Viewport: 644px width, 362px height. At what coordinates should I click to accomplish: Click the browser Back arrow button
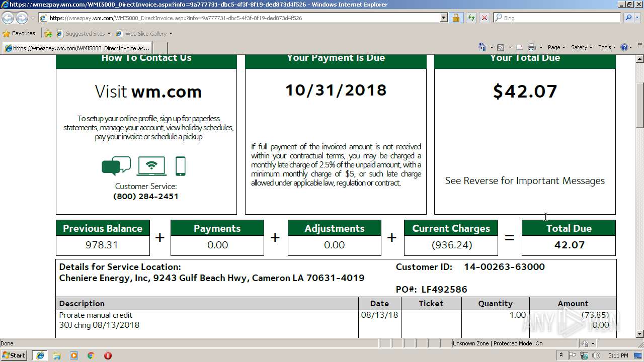(8, 18)
